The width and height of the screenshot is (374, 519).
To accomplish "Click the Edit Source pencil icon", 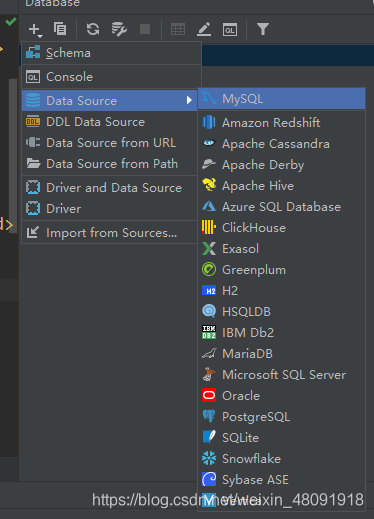I will point(204,29).
